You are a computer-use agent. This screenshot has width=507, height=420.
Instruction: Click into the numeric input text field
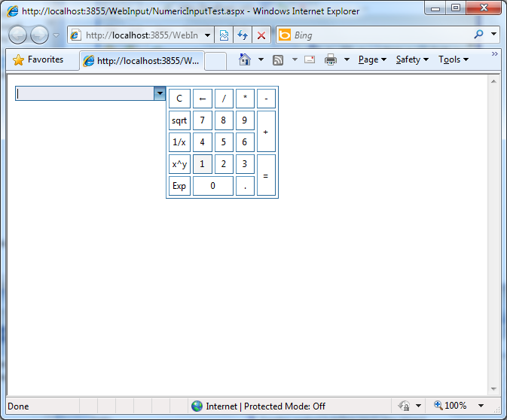(84, 93)
